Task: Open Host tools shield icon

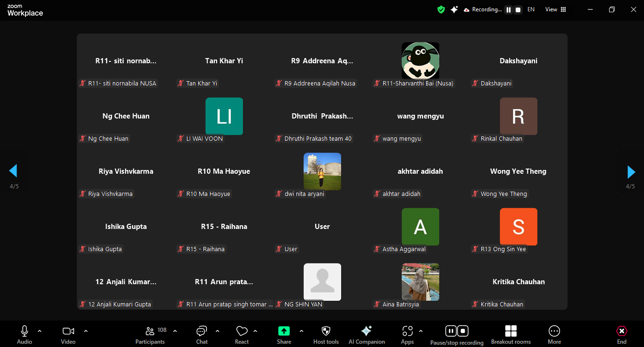Action: click(x=326, y=331)
